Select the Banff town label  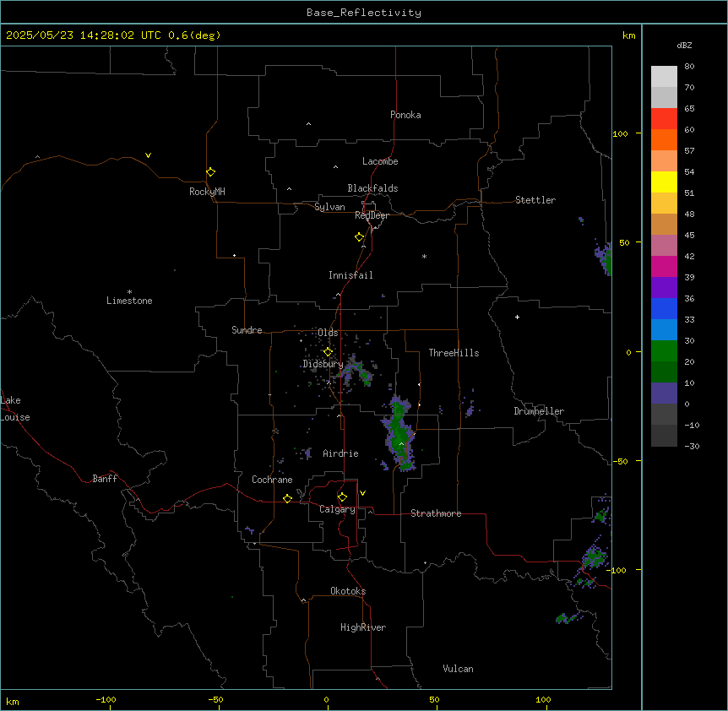(x=105, y=479)
